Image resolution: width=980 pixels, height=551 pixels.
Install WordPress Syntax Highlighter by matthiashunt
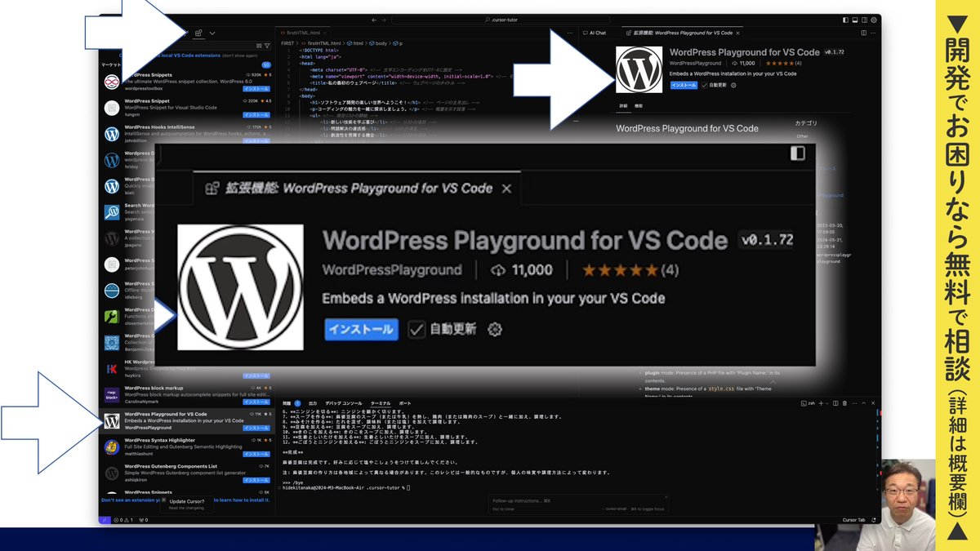pos(256,454)
